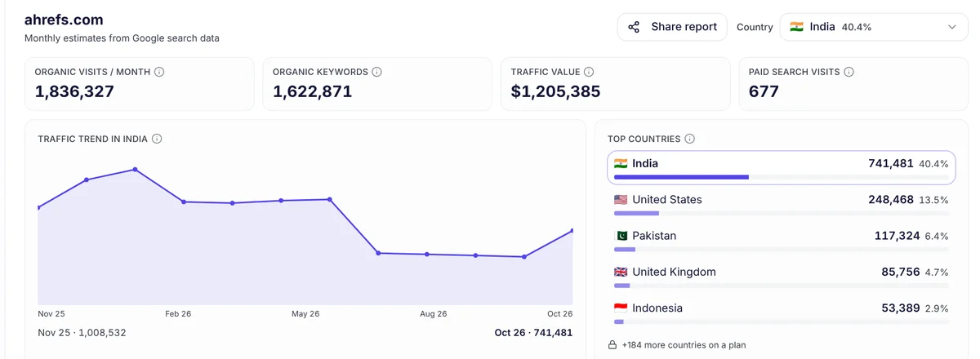Screen dimensions: 980x359
Task: Click the May 26 axis label
Action: click(305, 313)
